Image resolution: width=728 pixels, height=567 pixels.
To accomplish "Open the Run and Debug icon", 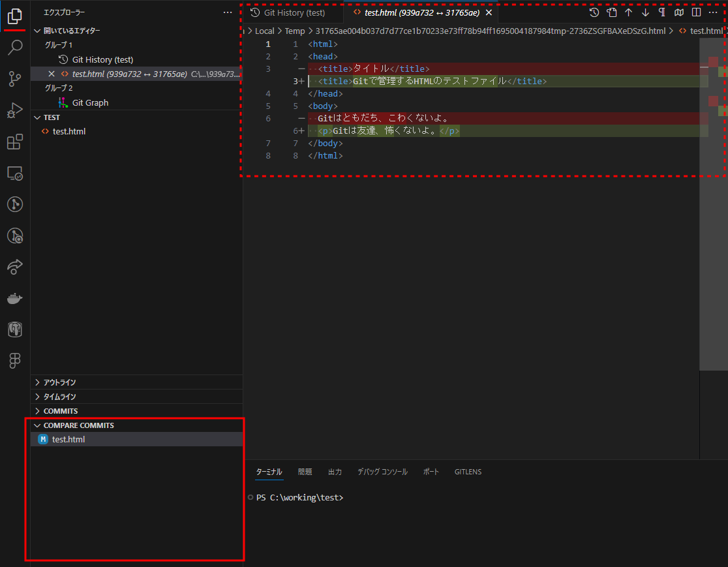I will tap(15, 110).
